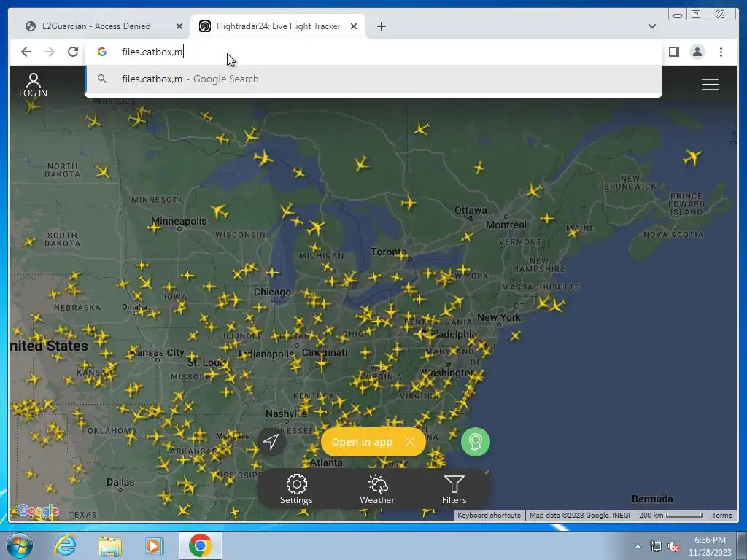
Task: Click the Google logo on the map
Action: [x=38, y=511]
